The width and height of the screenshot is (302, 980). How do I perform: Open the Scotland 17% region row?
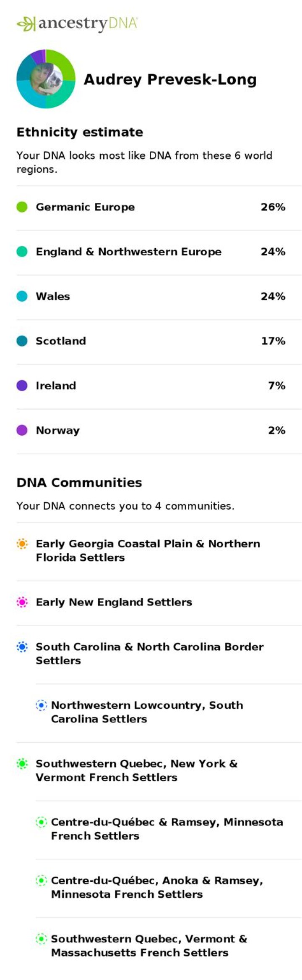159,342
